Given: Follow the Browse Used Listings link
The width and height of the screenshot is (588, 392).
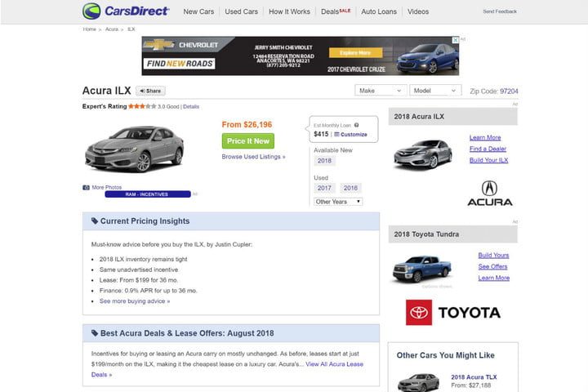Looking at the screenshot, I should tap(253, 156).
